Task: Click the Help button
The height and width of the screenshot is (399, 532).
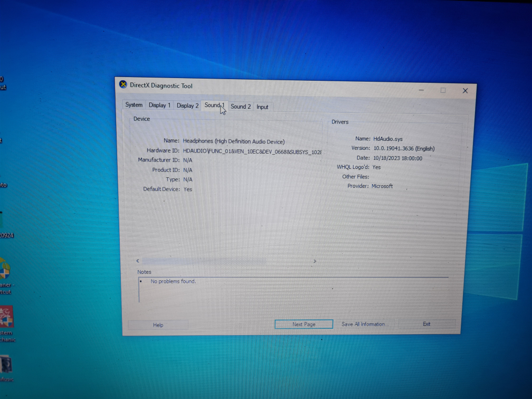Action: pos(158,325)
